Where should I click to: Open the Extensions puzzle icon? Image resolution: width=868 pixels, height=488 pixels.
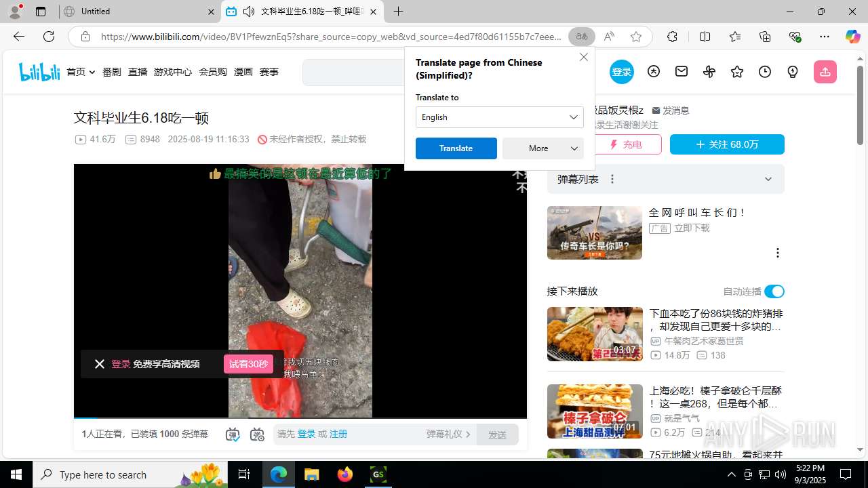click(x=672, y=37)
